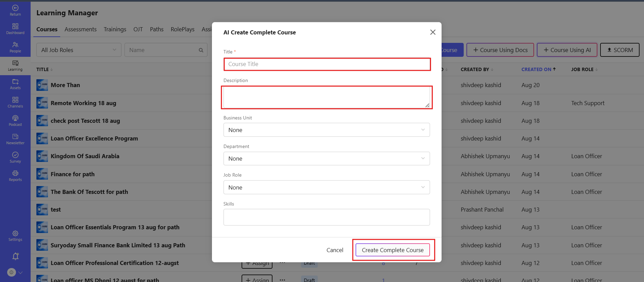644x282 pixels.
Task: Open the RolePlays tab
Action: point(183,29)
